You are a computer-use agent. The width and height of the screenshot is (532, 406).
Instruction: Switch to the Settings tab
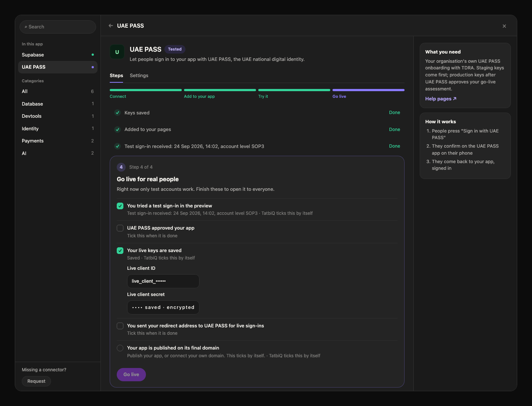tap(139, 76)
